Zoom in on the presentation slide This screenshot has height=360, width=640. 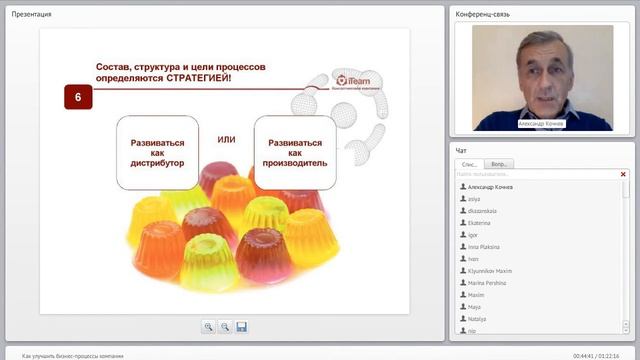[208, 327]
